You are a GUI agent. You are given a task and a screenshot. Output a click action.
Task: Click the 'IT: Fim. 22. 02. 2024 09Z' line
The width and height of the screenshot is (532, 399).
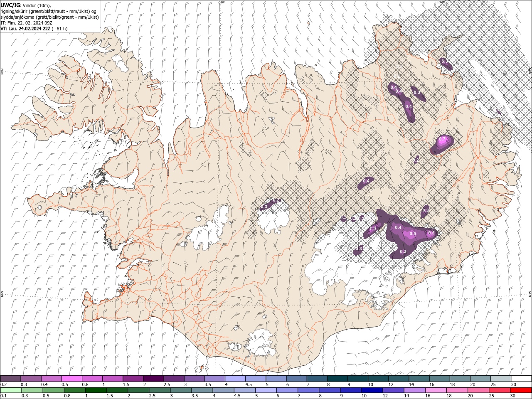pos(27,23)
